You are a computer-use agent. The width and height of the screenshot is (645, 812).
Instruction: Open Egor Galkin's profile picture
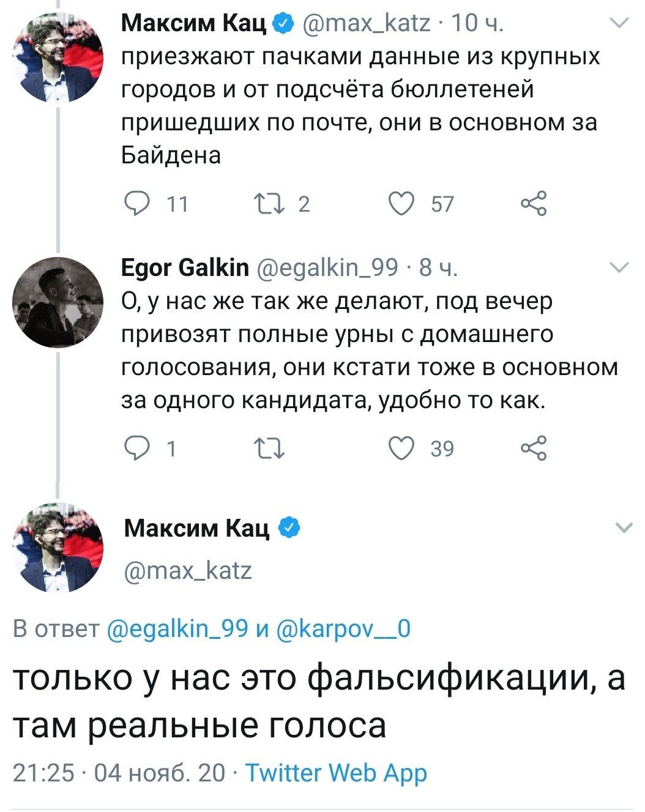coord(58,302)
